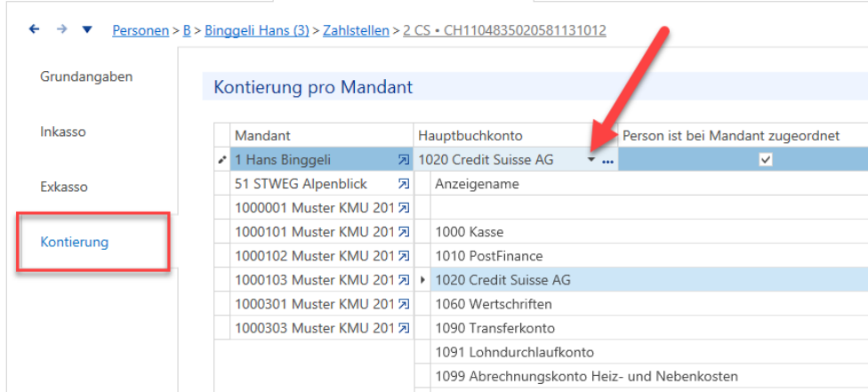Go forward with the right arrow
Screen dimensions: 868x392
(x=61, y=29)
